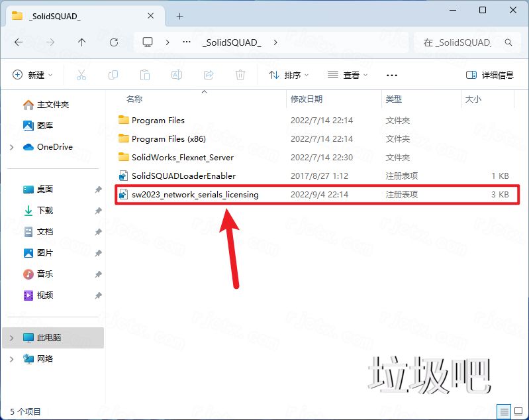Image resolution: width=529 pixels, height=420 pixels.
Task: Expand the OneDrive tree node
Action: tap(12, 147)
